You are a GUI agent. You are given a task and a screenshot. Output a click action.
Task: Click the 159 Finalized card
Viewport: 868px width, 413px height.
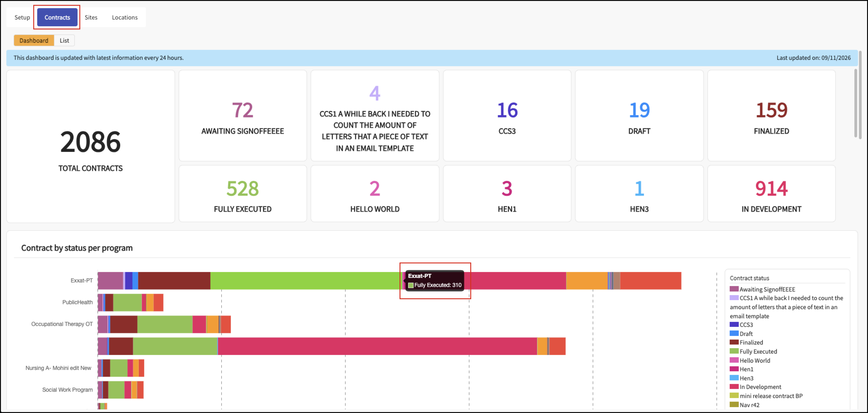[771, 116]
